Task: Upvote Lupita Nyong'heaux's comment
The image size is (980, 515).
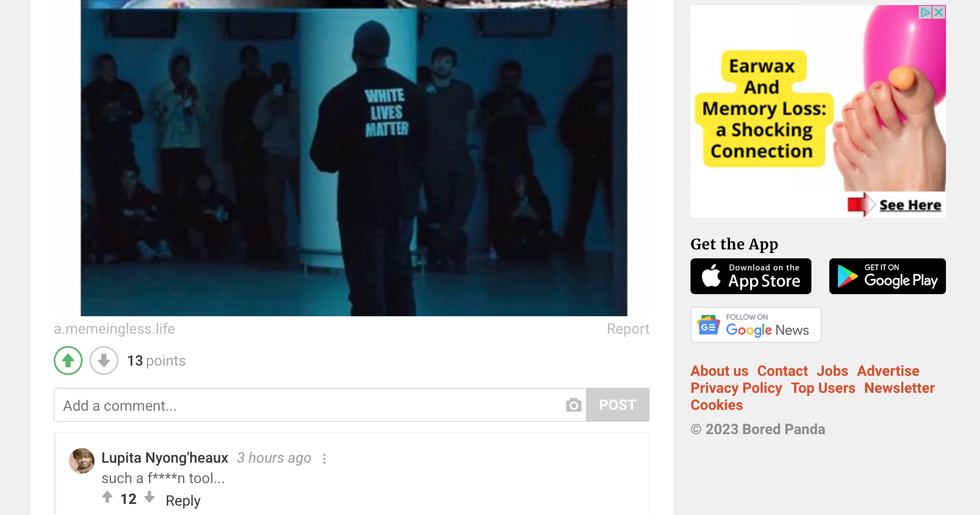Action: click(x=107, y=497)
